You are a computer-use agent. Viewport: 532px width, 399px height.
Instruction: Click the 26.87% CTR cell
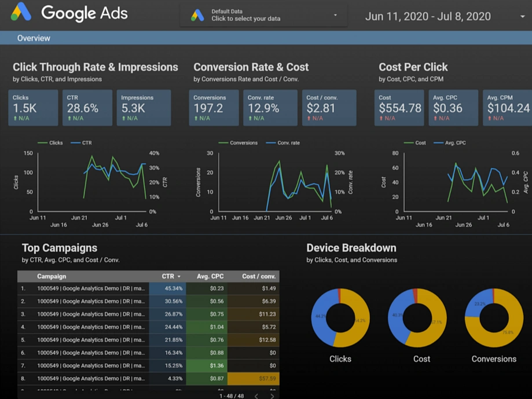(x=168, y=314)
